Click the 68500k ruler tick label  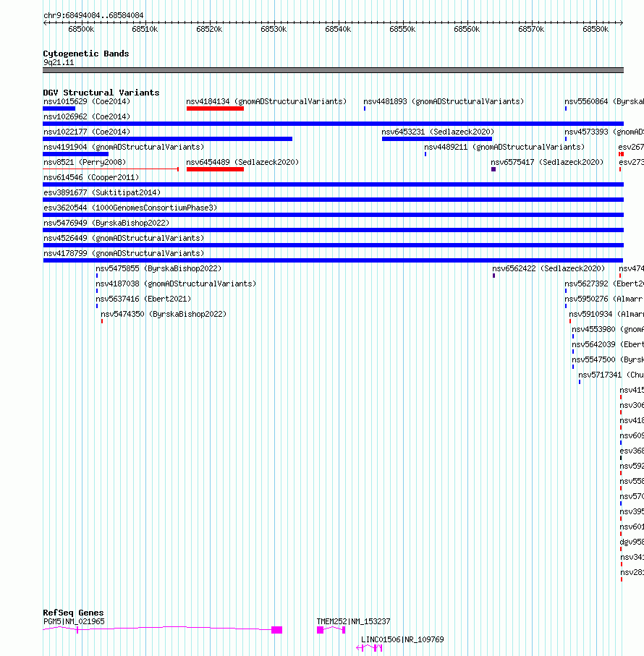81,29
